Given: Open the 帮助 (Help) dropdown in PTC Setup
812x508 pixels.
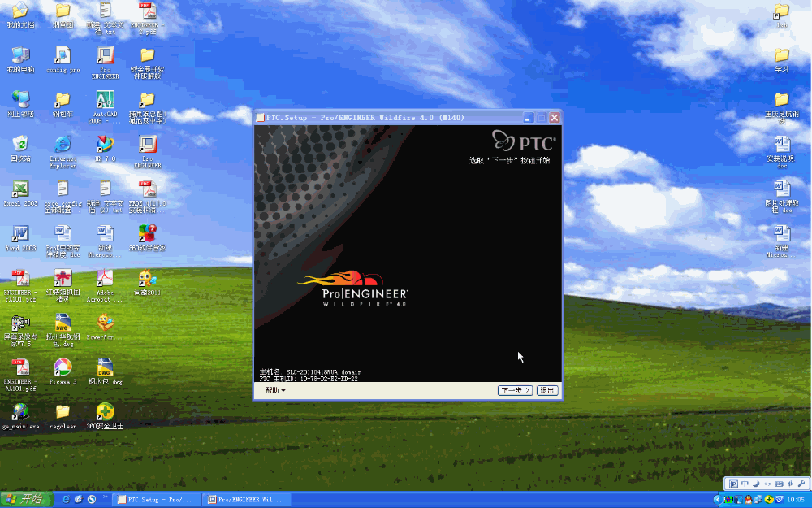Looking at the screenshot, I should click(275, 390).
